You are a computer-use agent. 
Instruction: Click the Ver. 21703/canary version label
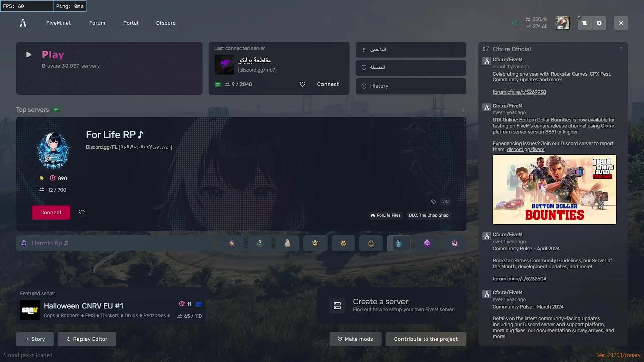pos(618,355)
